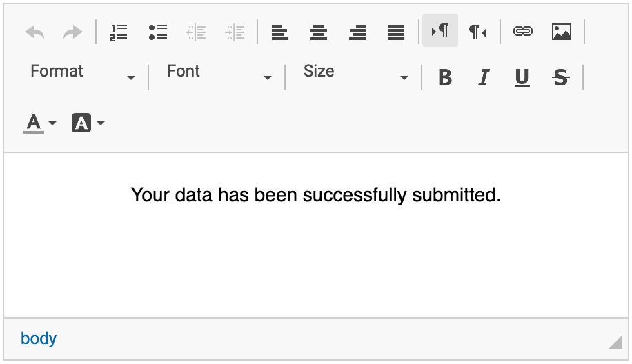Image resolution: width=632 pixels, height=364 pixels.
Task: Insert a hyperlink with link icon
Action: tap(523, 32)
